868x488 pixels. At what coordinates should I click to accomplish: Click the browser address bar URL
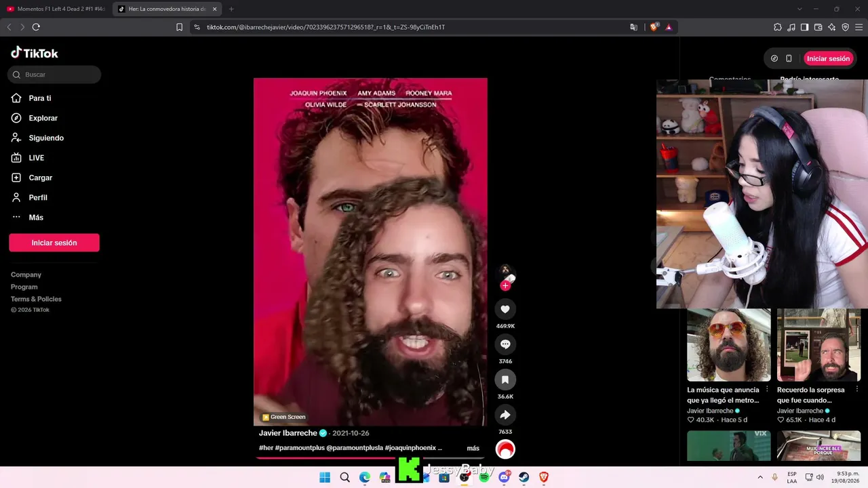pos(325,27)
